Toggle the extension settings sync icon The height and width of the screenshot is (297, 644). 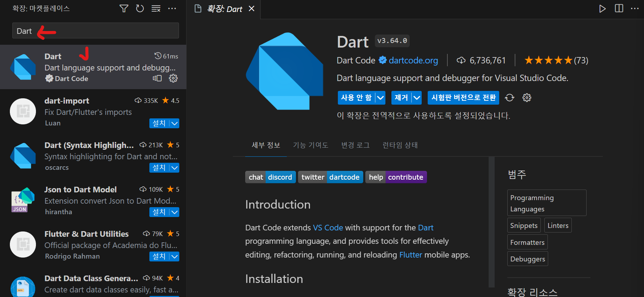point(510,98)
